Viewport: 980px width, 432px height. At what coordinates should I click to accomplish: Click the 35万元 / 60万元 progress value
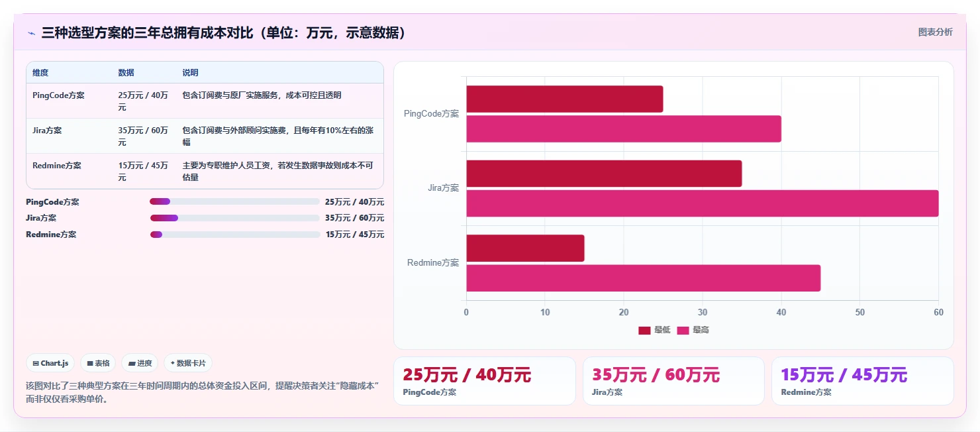355,218
